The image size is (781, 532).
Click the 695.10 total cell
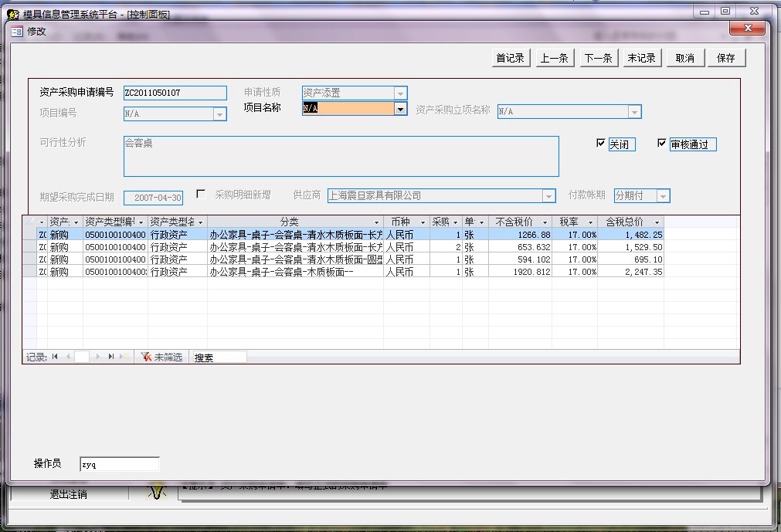pyautogui.click(x=630, y=259)
